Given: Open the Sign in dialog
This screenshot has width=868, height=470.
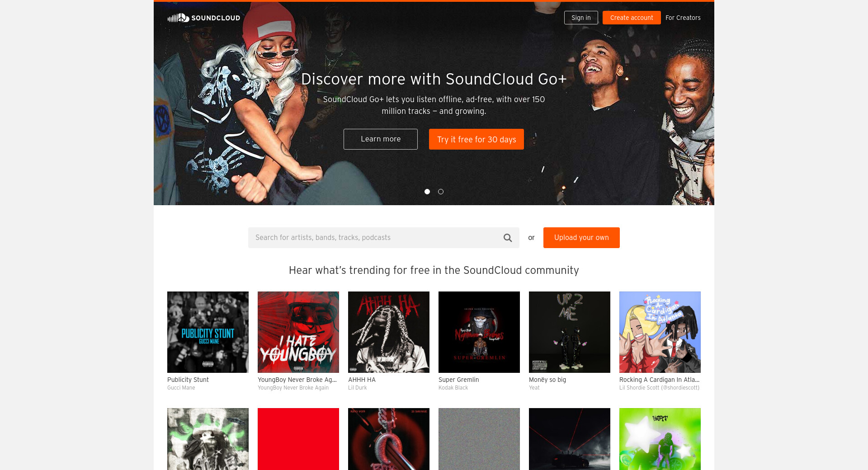Looking at the screenshot, I should click(581, 18).
